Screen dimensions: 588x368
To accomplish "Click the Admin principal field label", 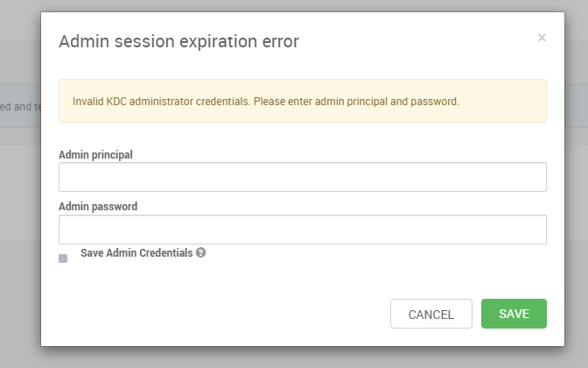I will [x=95, y=155].
